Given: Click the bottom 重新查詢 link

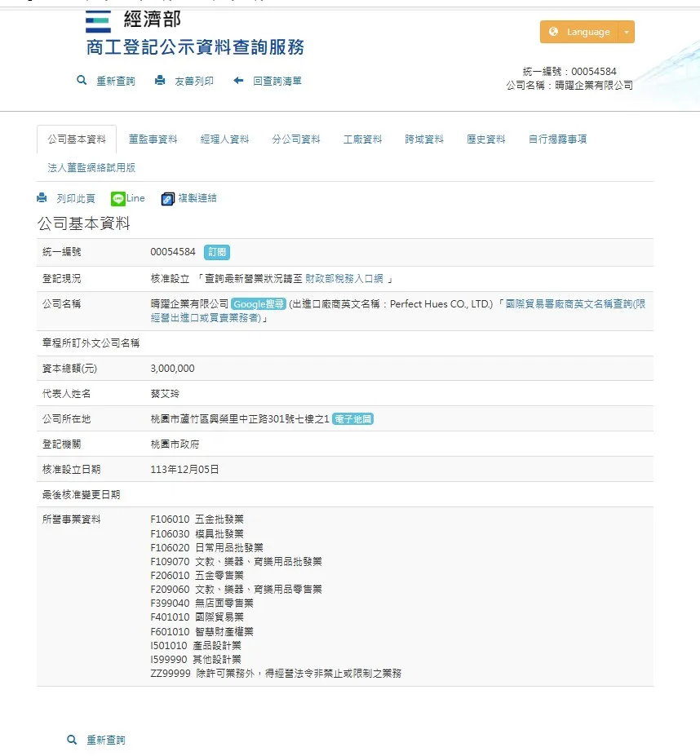Looking at the screenshot, I should click(106, 740).
